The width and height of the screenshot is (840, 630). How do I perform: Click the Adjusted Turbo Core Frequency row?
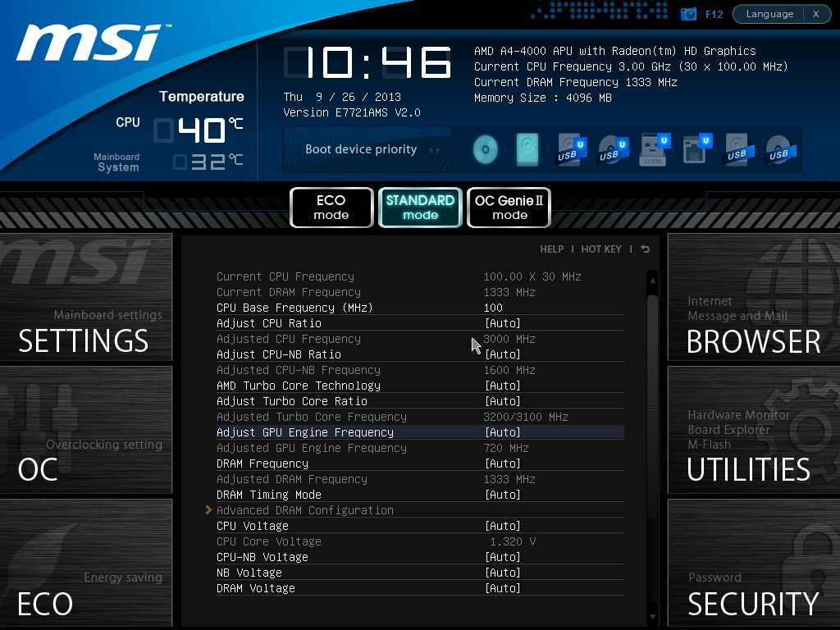pos(420,417)
